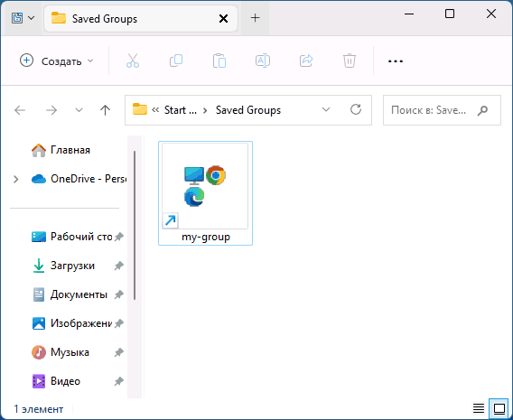513x420 pixels.
Task: Click the pin icon next to Загрузки
Action: (x=118, y=266)
